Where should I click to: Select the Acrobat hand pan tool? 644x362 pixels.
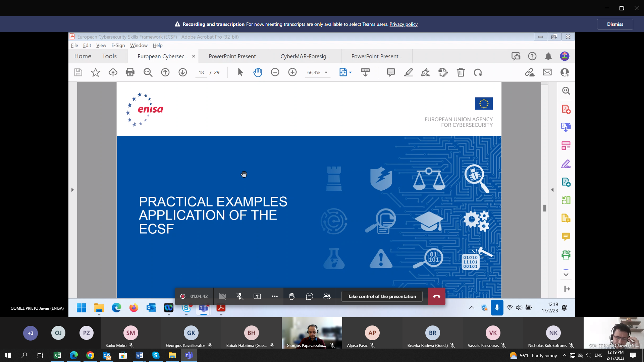point(258,72)
